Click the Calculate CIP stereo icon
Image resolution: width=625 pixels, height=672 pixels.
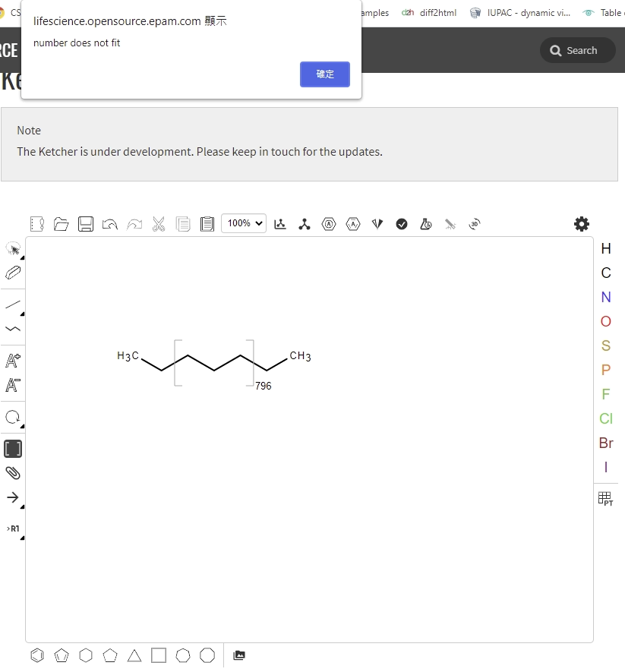[x=377, y=224]
